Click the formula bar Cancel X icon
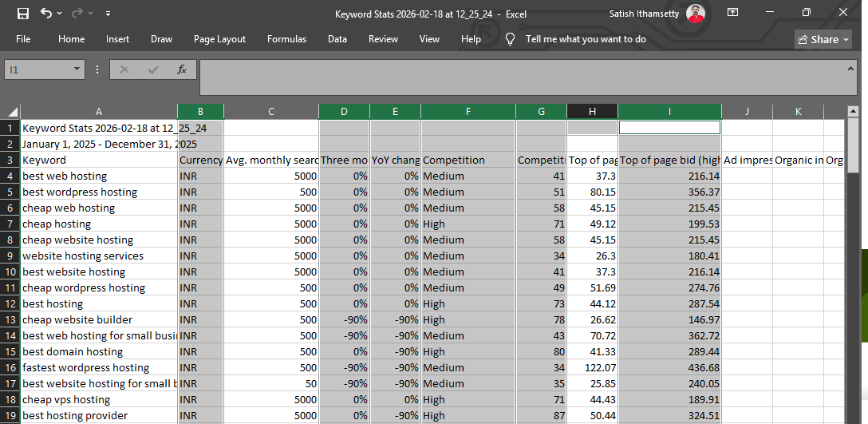 [124, 69]
